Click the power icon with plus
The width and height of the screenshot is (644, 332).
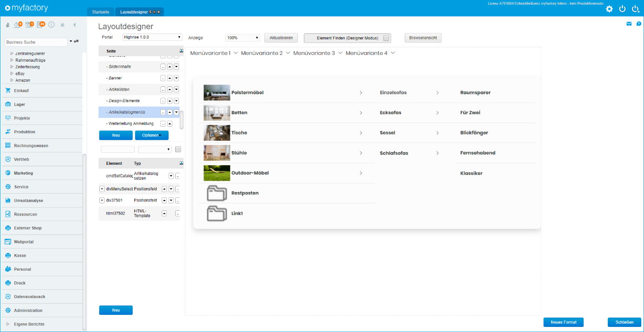click(636, 9)
